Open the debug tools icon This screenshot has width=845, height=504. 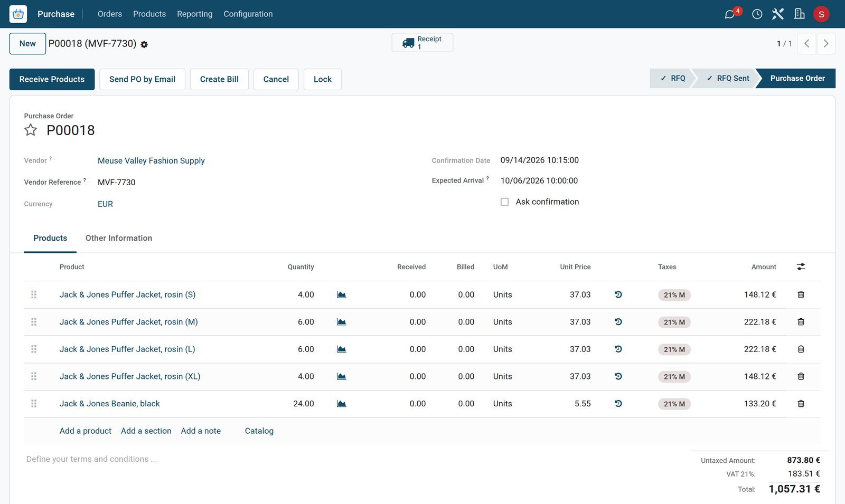[x=778, y=14]
